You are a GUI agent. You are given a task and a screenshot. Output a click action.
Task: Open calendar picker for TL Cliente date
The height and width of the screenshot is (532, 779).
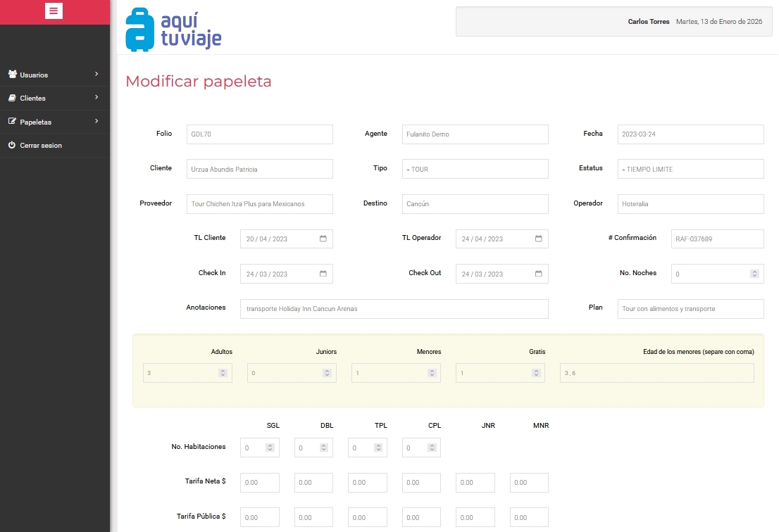pos(323,239)
